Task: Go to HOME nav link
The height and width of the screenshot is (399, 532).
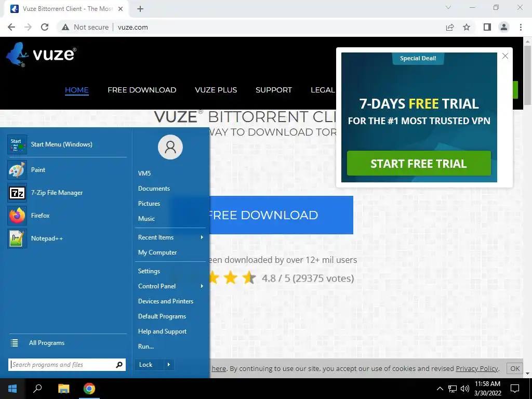Action: click(x=77, y=90)
